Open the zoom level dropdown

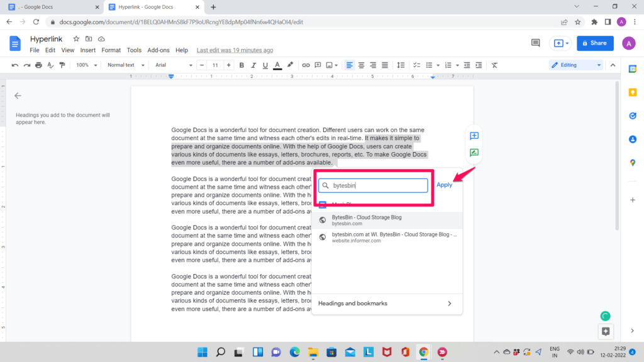point(86,65)
